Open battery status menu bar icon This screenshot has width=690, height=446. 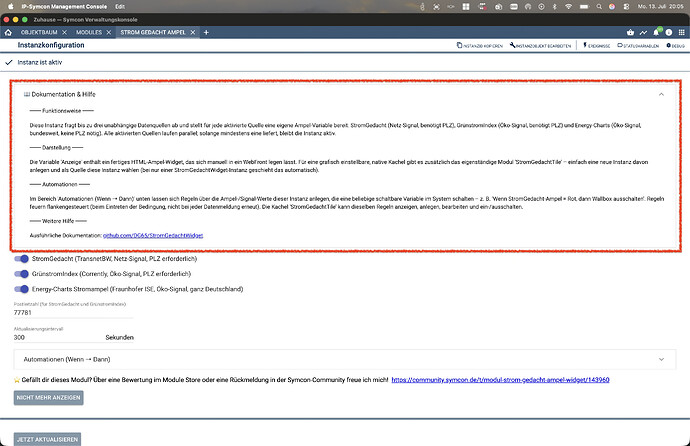point(584,7)
